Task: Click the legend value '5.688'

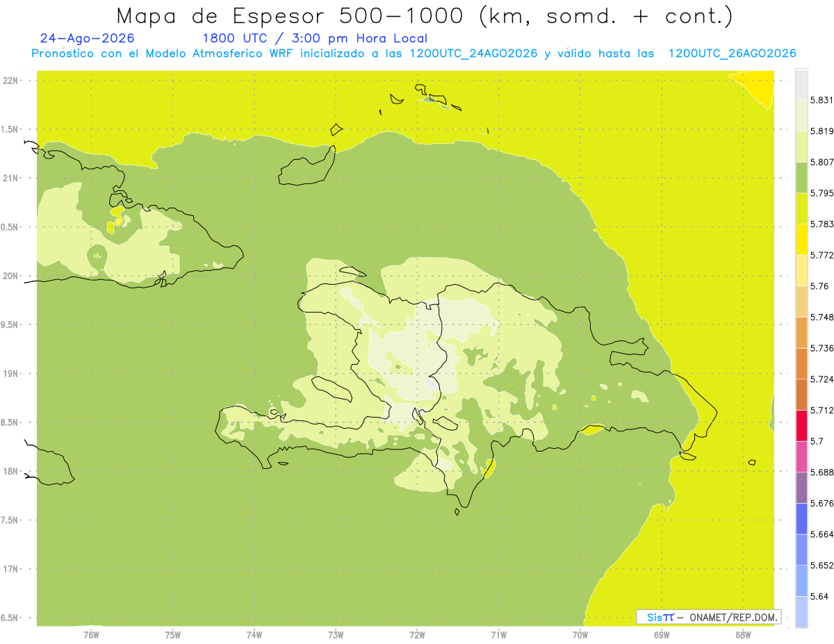Action: (x=821, y=472)
